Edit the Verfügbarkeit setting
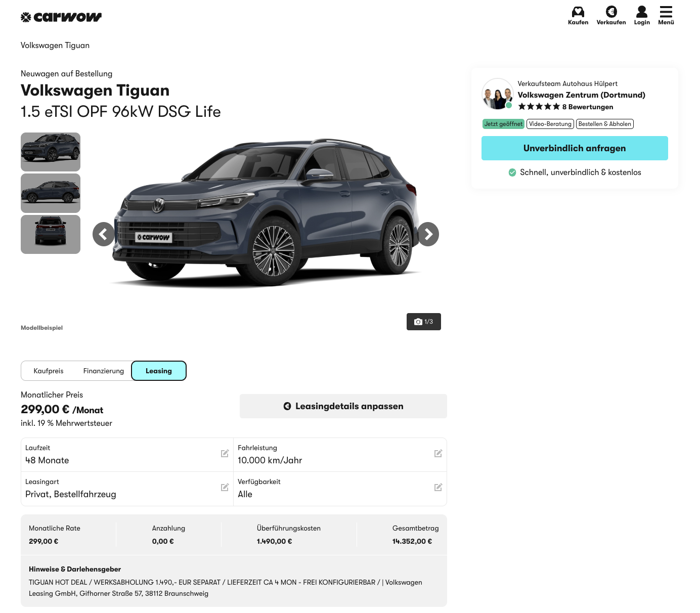Image resolution: width=700 pixels, height=613 pixels. coord(438,488)
